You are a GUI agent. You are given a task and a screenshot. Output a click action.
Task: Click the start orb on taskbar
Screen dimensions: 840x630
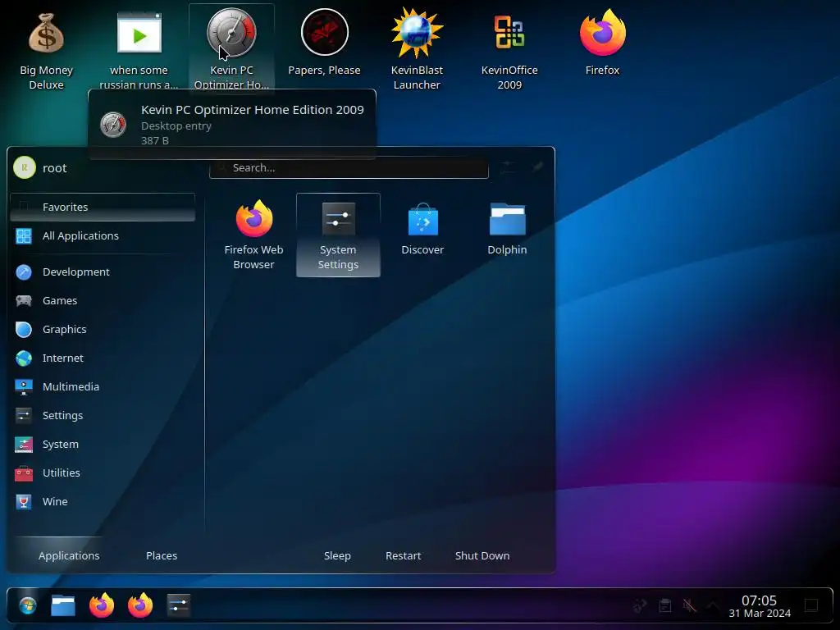click(x=27, y=606)
